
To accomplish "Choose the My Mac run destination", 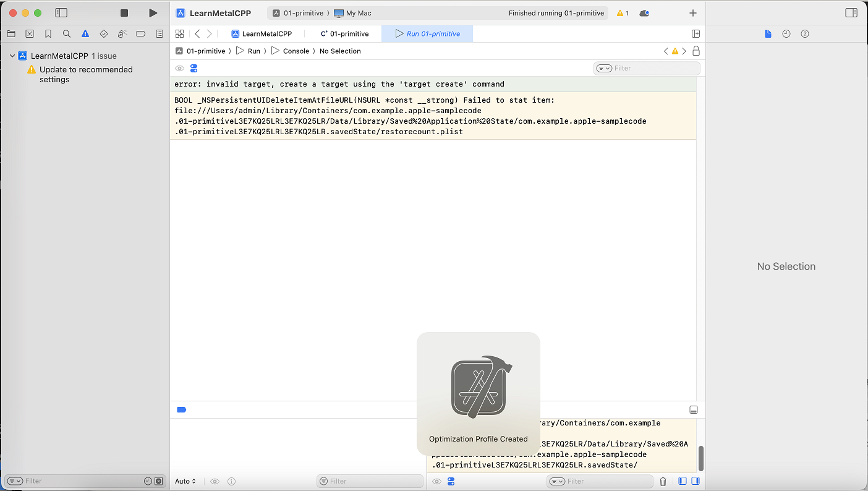I will [x=353, y=13].
